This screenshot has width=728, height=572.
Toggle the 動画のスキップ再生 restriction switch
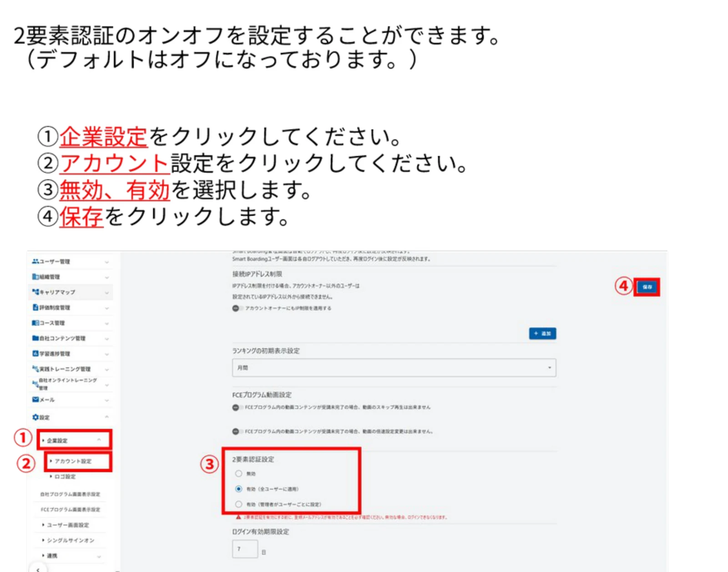[x=237, y=407]
